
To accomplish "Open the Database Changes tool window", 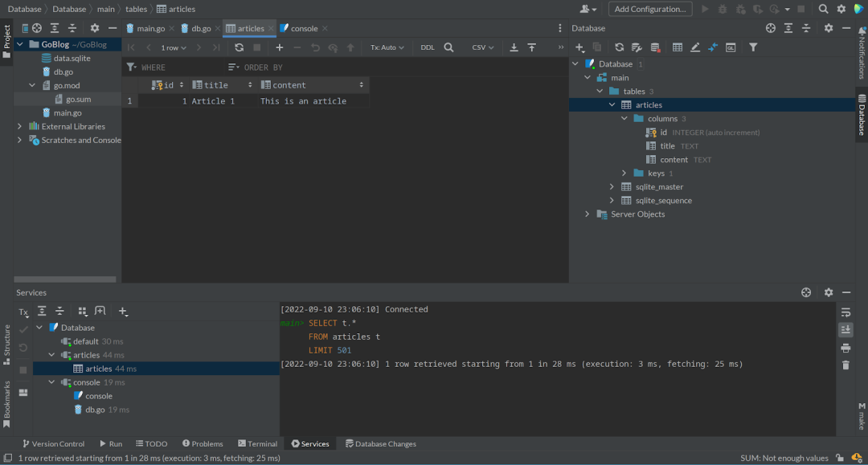I will pos(381,443).
